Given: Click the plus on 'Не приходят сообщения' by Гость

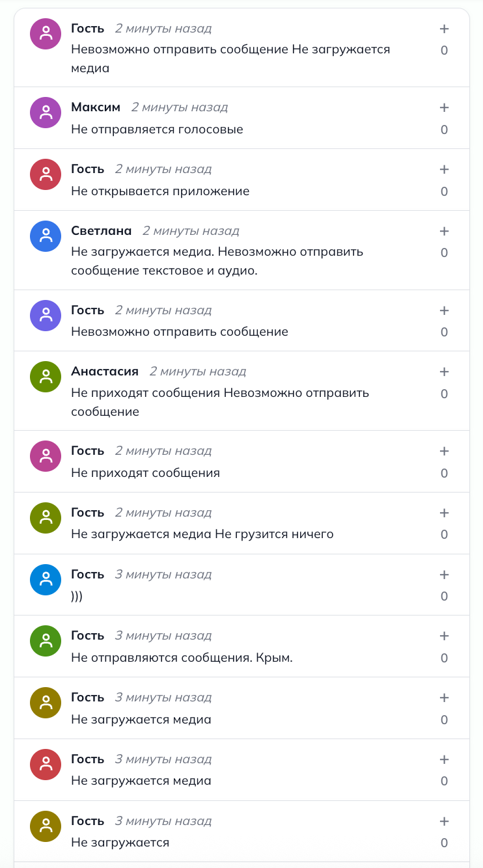Looking at the screenshot, I should pos(444,450).
